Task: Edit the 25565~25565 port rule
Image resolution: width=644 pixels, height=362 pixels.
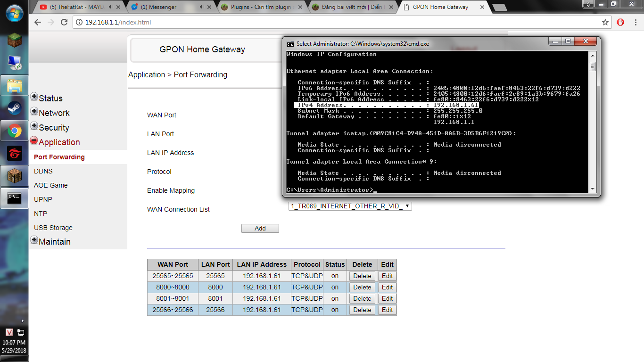Action: [x=387, y=276]
